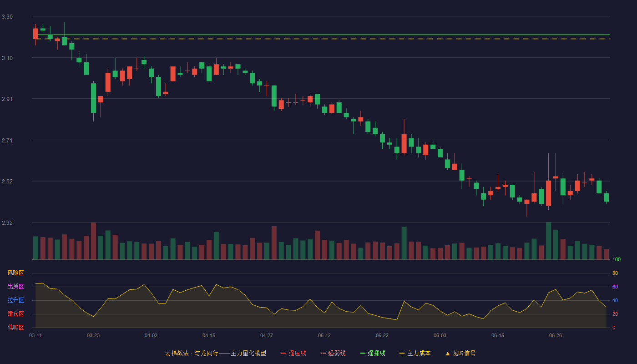Select the 低吸区 zone label

[15, 327]
